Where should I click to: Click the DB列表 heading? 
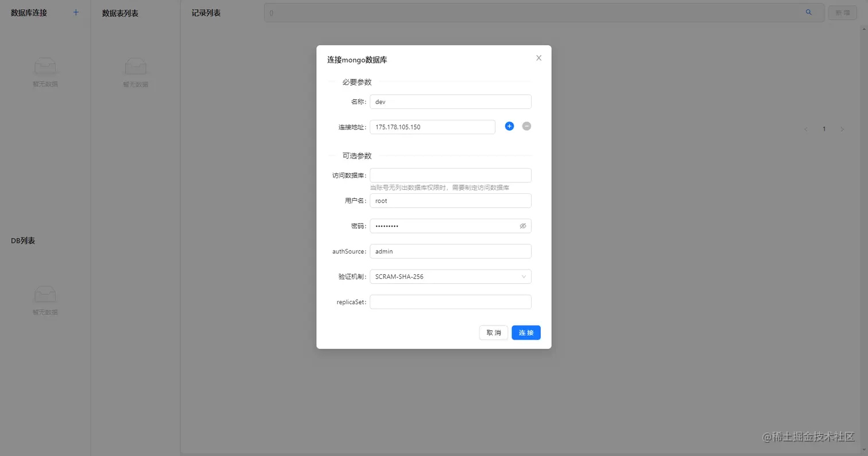23,241
